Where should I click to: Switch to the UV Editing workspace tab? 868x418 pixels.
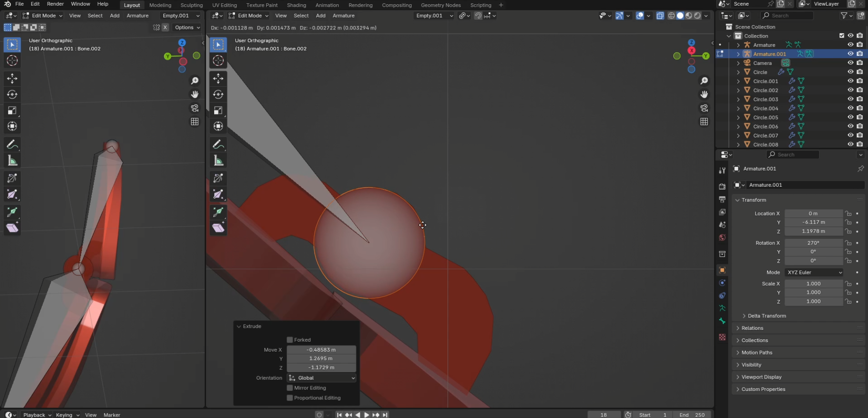[x=225, y=5]
